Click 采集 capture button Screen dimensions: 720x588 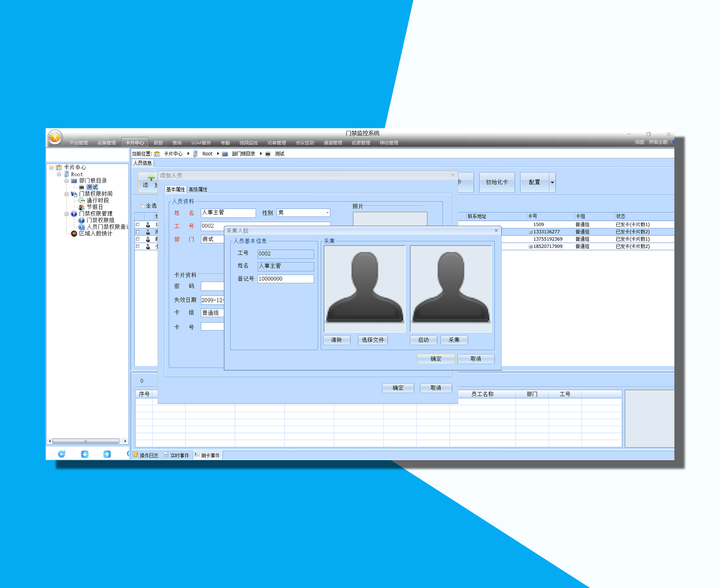[x=454, y=340]
